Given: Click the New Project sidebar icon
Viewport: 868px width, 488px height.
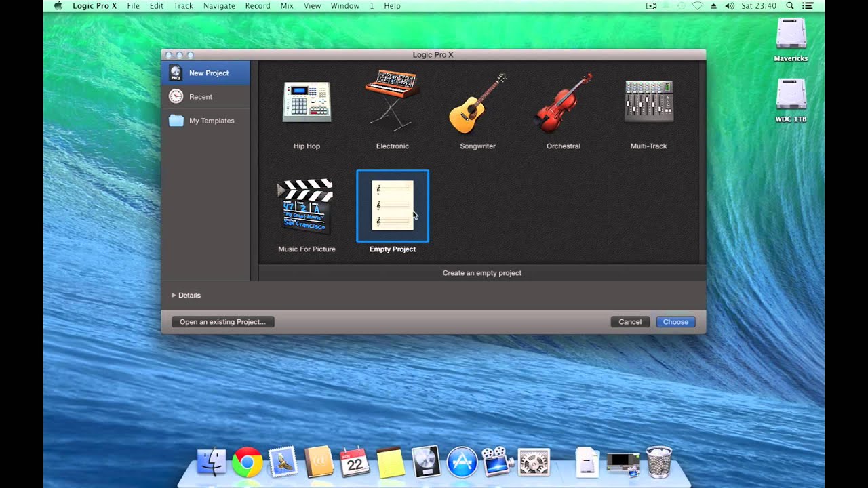Looking at the screenshot, I should tap(176, 73).
